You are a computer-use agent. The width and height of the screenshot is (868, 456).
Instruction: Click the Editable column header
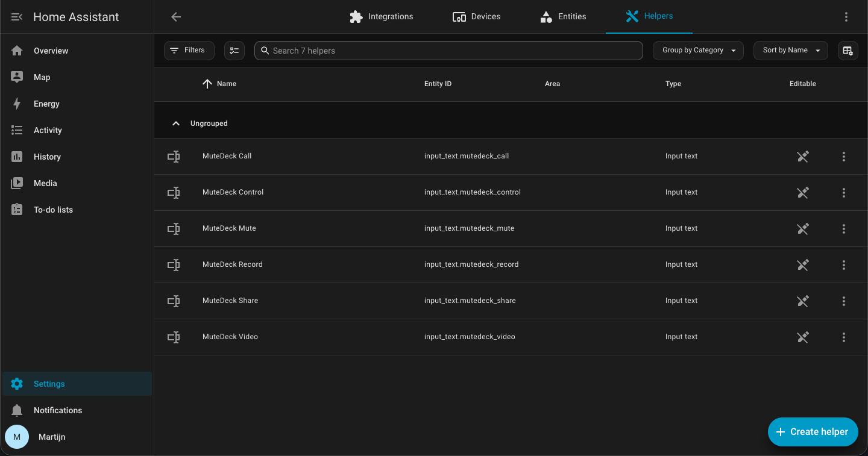(x=803, y=84)
